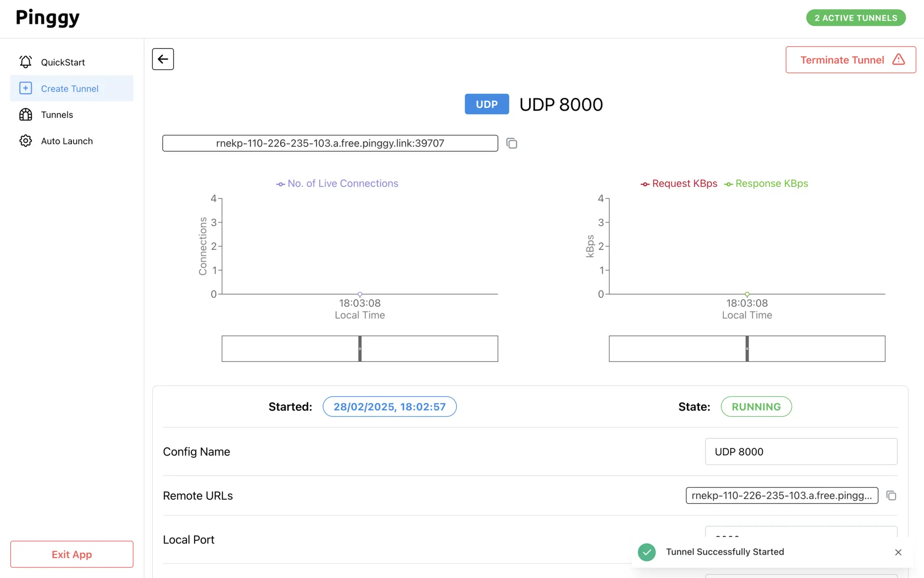Click the Exit App button
Image resolution: width=924 pixels, height=578 pixels.
72,554
